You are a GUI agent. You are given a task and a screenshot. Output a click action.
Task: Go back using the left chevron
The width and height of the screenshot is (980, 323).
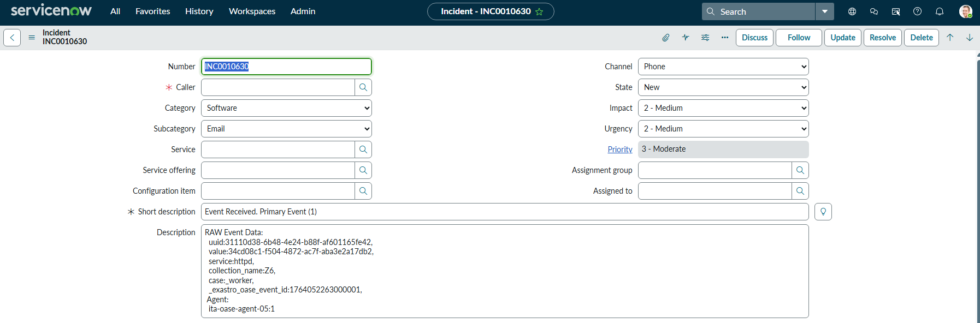point(12,38)
